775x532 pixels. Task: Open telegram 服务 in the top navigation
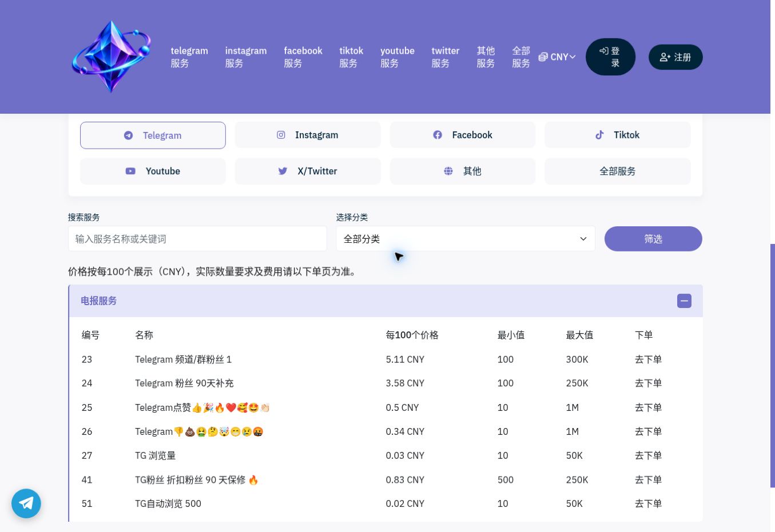click(189, 57)
